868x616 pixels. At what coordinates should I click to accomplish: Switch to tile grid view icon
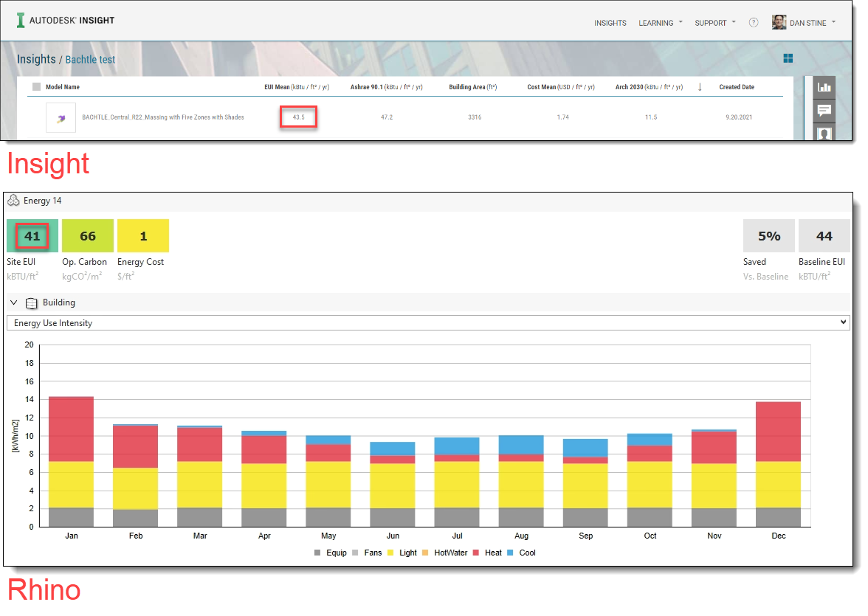point(788,58)
